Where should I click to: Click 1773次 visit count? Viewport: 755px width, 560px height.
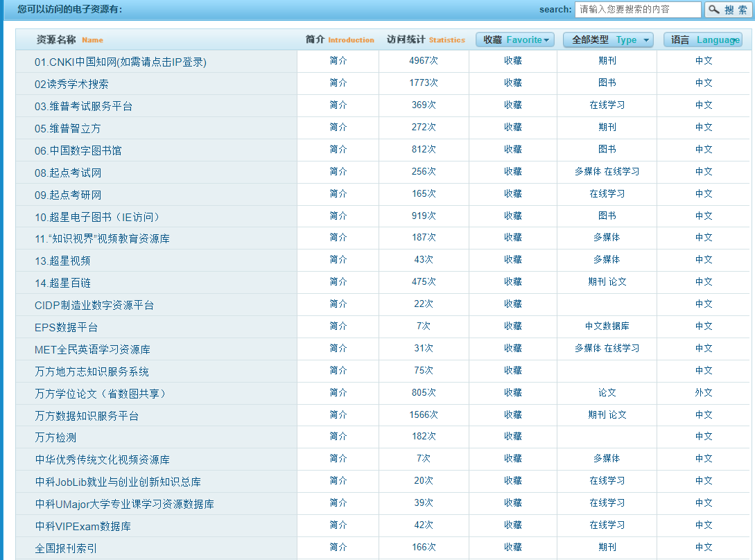coord(424,82)
